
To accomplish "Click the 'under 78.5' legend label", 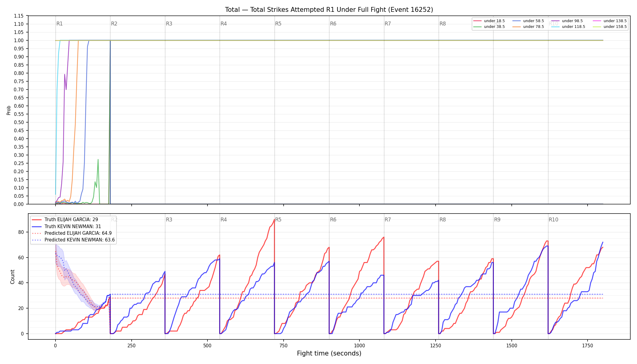I will coord(534,27).
